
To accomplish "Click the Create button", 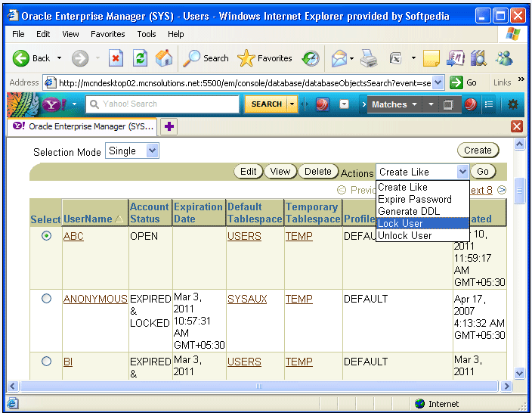I will click(x=478, y=150).
